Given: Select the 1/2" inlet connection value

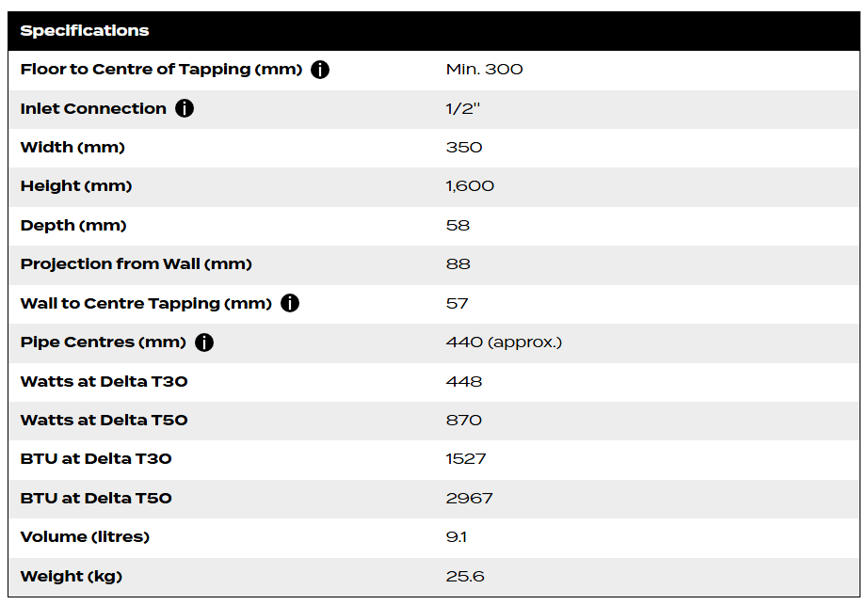Looking at the screenshot, I should point(463,108).
